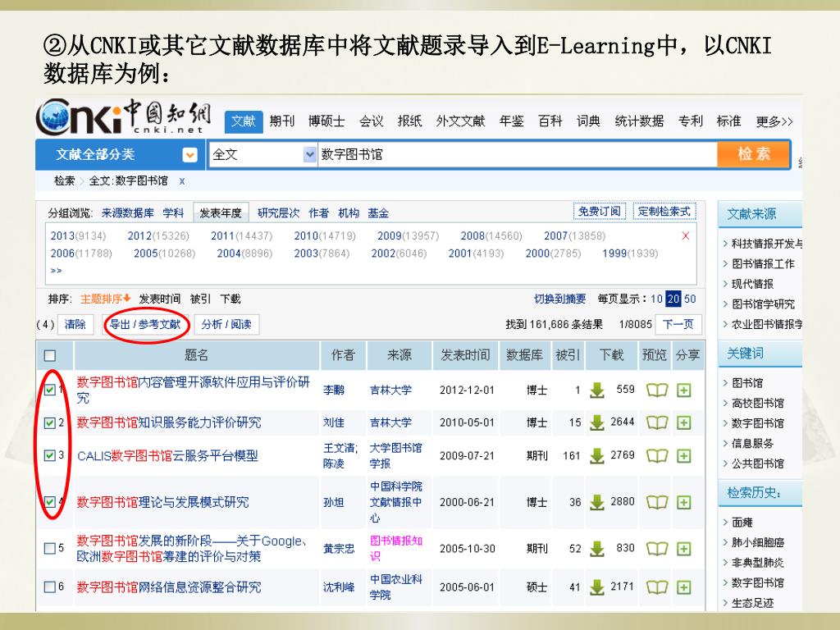Viewport: 840px width, 630px height.
Task: Filter by year 2013(9134)
Action: tap(78, 235)
